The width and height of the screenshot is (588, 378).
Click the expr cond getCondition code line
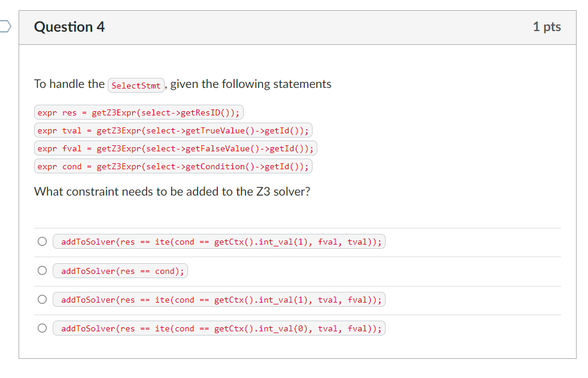(173, 166)
